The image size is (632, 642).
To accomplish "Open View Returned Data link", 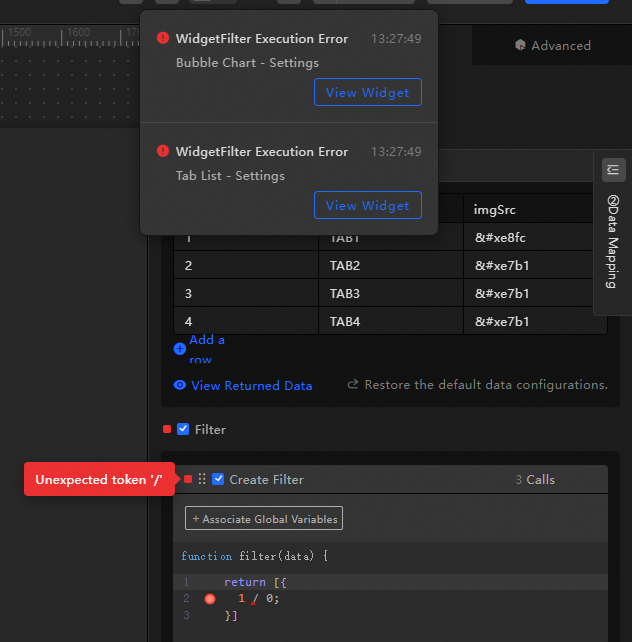I will pyautogui.click(x=251, y=385).
